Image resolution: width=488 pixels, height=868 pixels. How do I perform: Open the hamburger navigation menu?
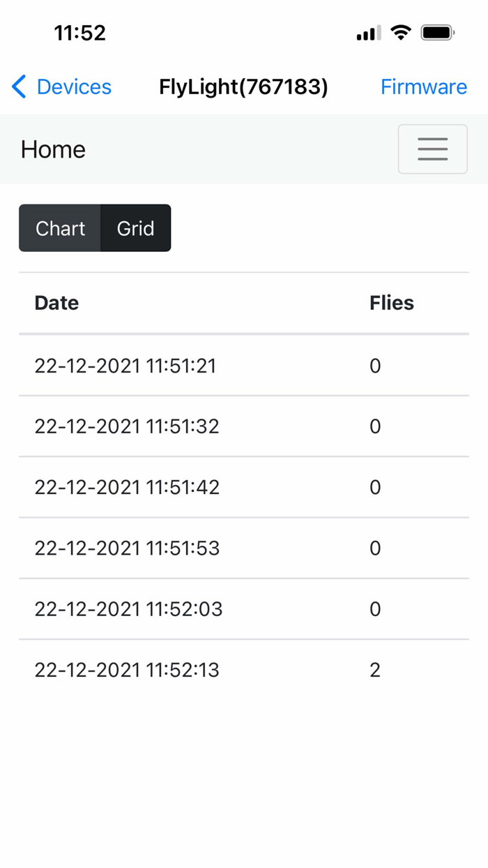[432, 149]
